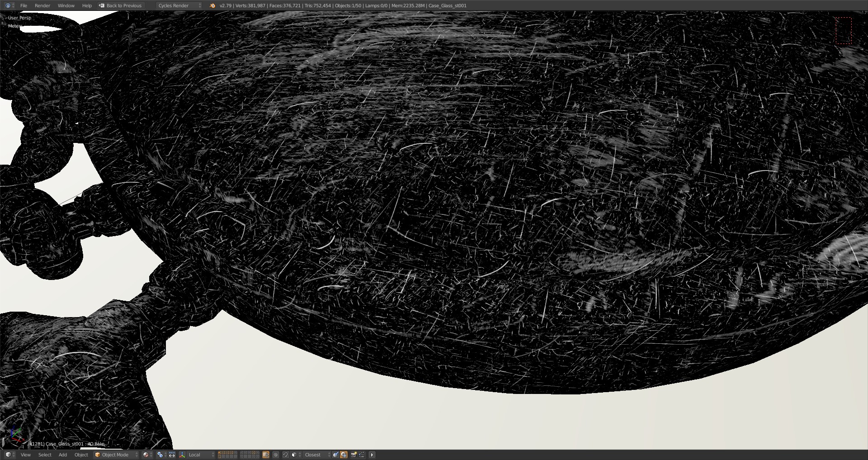Open the pivot point selector

(x=161, y=455)
